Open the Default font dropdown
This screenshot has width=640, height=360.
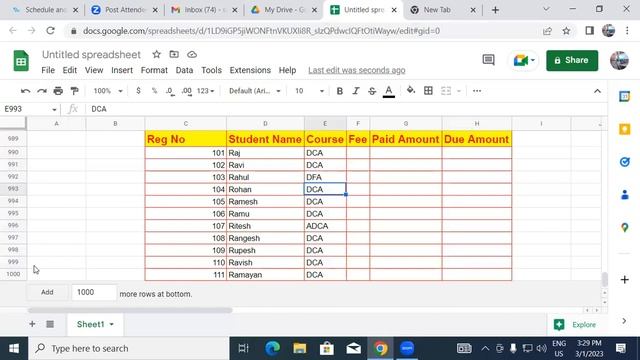click(255, 91)
